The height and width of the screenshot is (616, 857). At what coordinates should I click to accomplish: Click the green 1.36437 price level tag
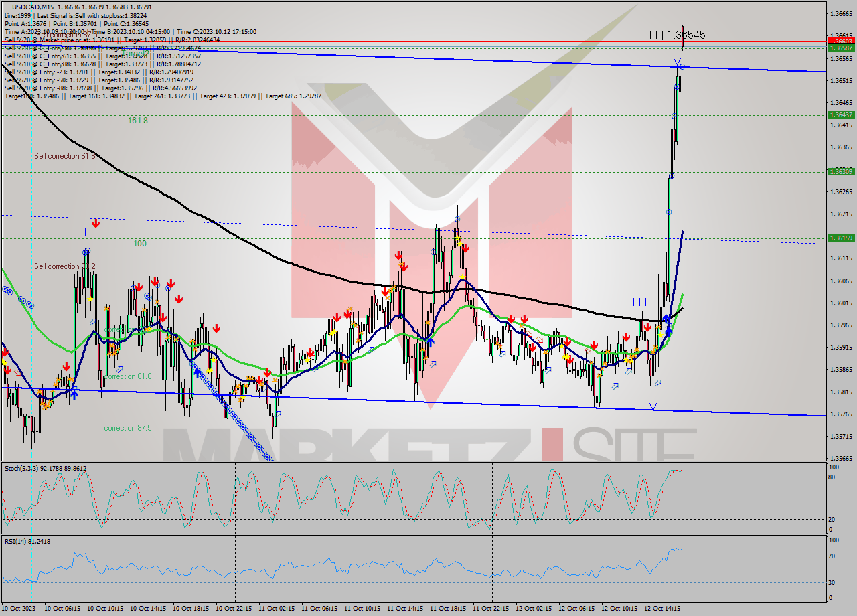(840, 115)
